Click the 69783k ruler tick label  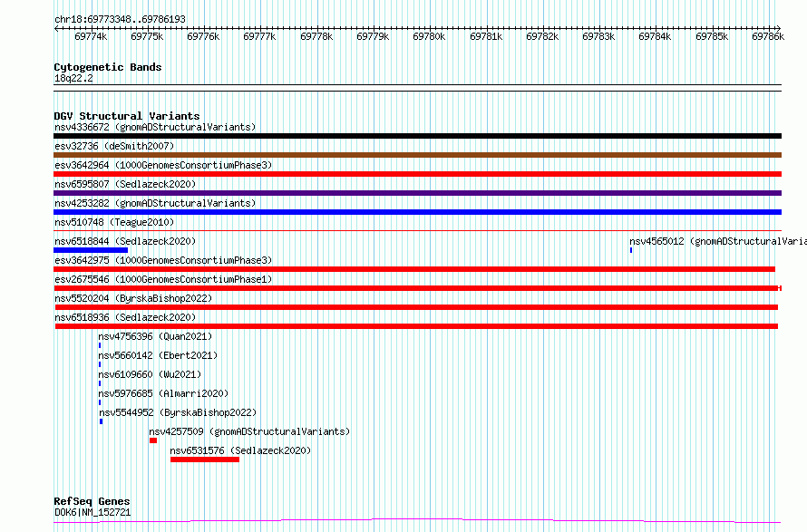point(598,36)
